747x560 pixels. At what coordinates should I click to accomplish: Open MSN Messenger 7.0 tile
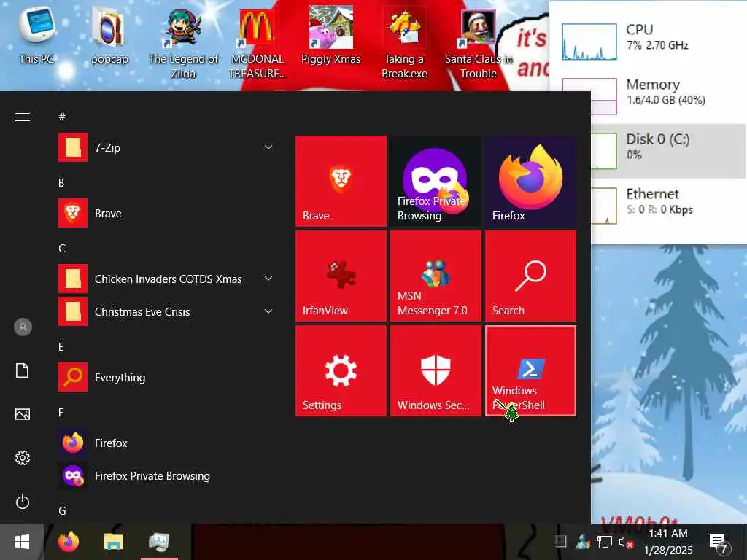[436, 276]
